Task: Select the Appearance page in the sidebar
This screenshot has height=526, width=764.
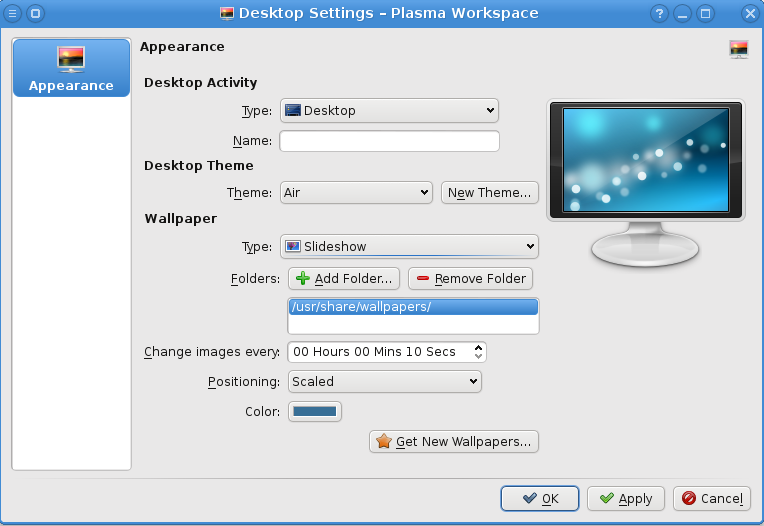Action: point(72,68)
